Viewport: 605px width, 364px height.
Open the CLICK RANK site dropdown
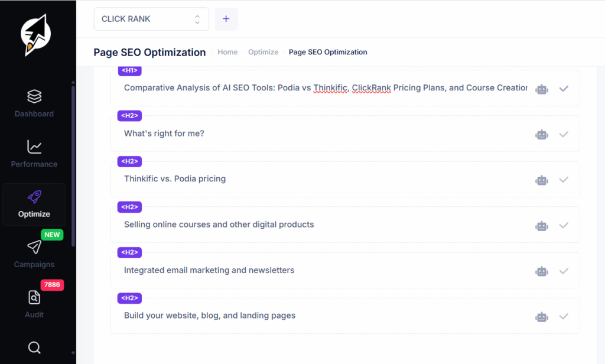(x=151, y=19)
